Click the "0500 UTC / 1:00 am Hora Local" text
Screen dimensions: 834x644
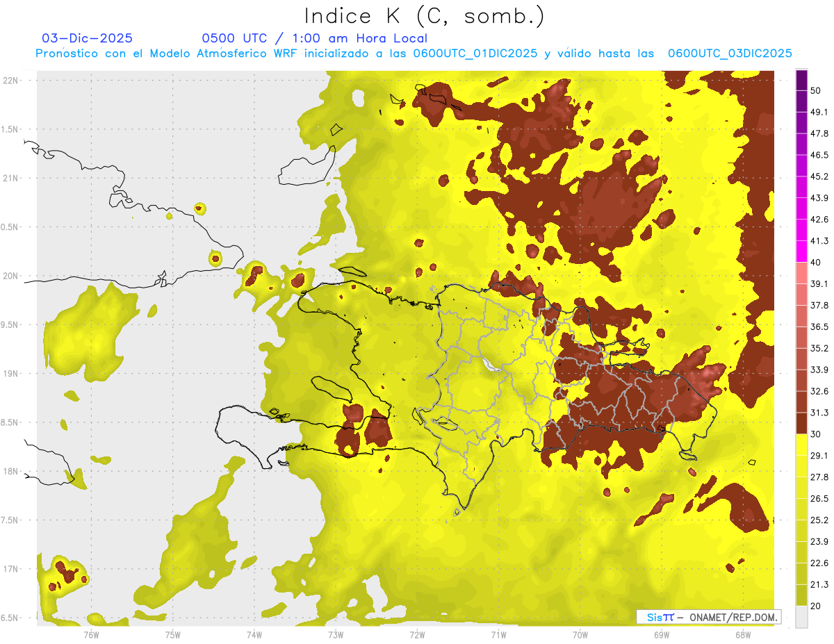click(314, 38)
